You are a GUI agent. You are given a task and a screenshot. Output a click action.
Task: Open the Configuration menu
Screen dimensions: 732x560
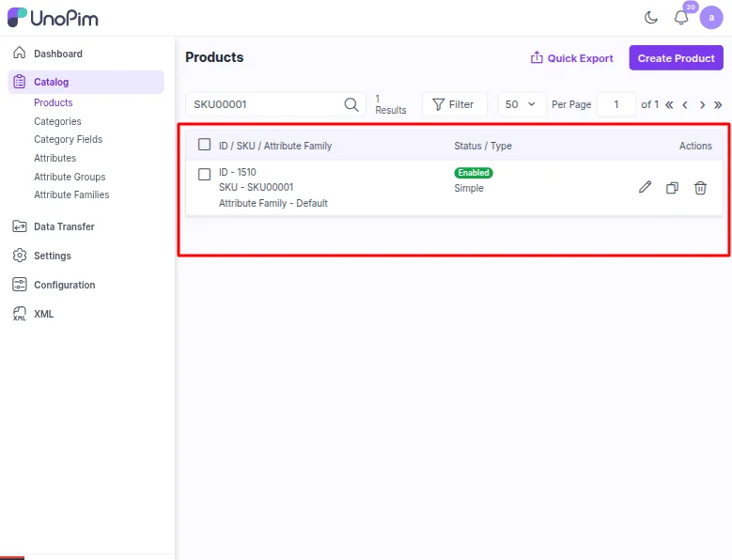(64, 285)
